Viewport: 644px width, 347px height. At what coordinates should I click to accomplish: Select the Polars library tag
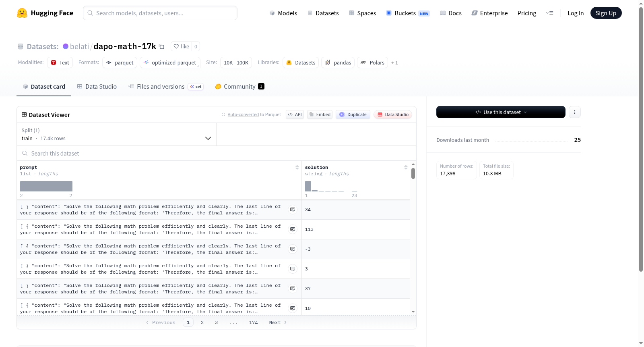tap(372, 62)
